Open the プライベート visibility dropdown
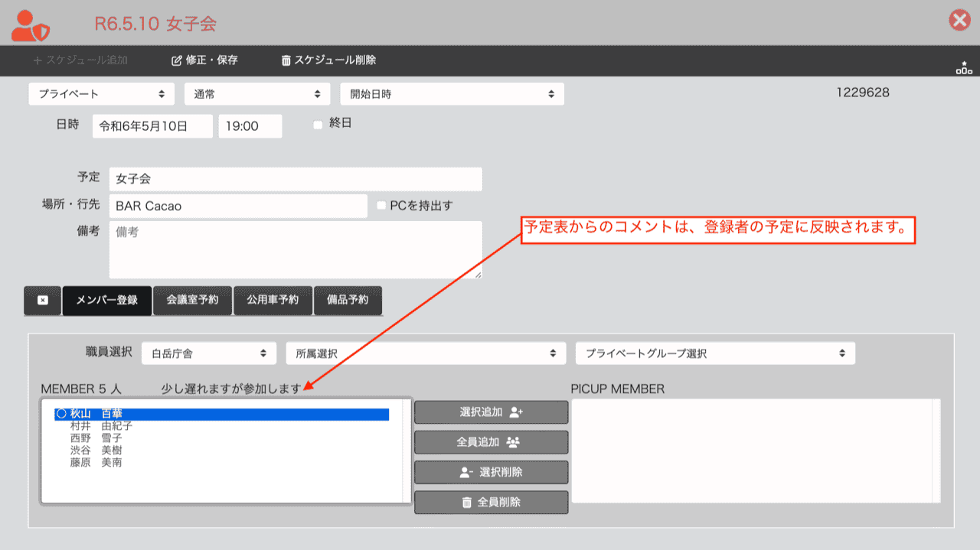The height and width of the screenshot is (550, 980). 102,94
